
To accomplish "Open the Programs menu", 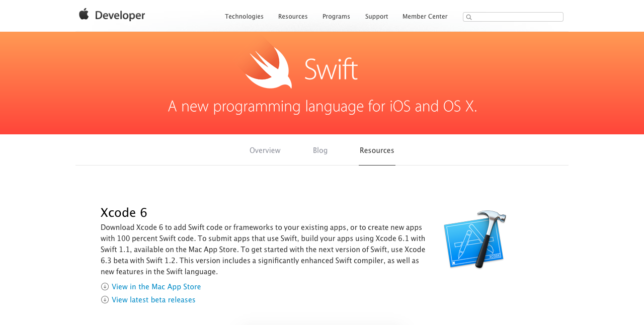I will 336,17.
